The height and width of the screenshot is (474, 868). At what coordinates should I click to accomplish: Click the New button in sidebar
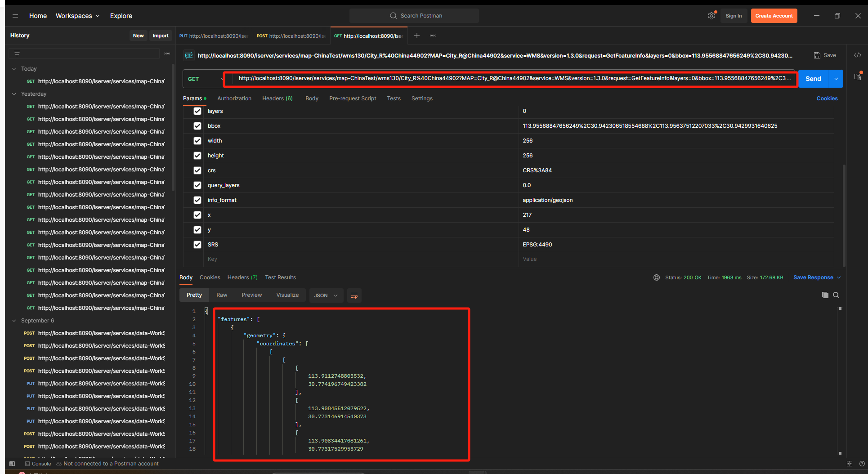(138, 36)
